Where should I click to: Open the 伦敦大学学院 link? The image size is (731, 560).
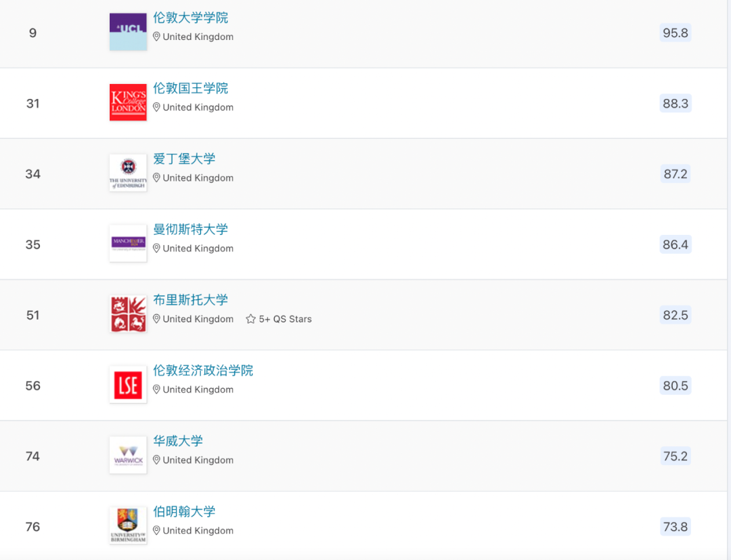coord(191,18)
